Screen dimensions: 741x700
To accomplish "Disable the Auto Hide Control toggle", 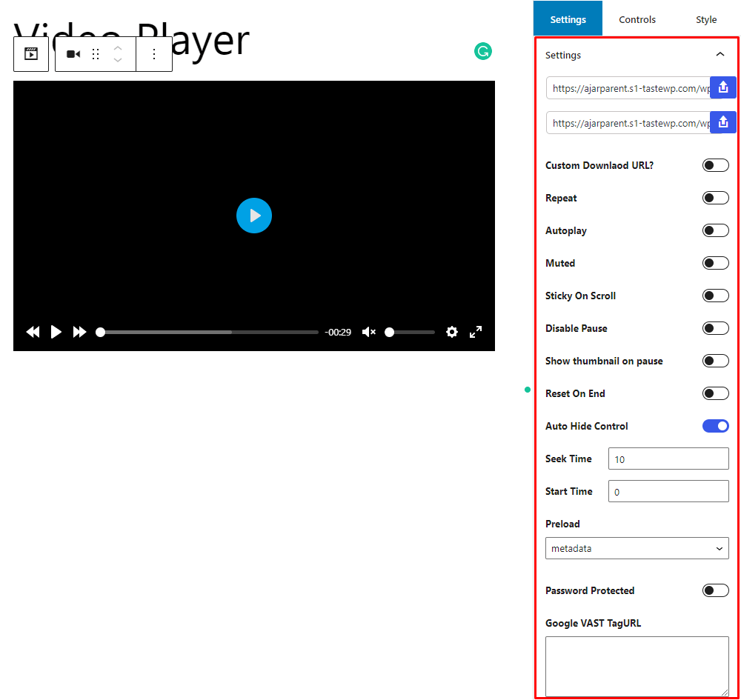I will [x=715, y=425].
